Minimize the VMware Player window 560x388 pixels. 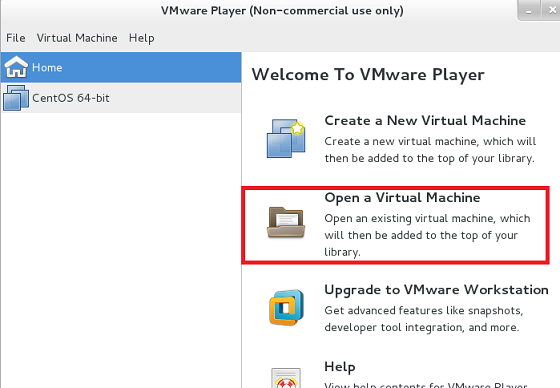click(529, 11)
